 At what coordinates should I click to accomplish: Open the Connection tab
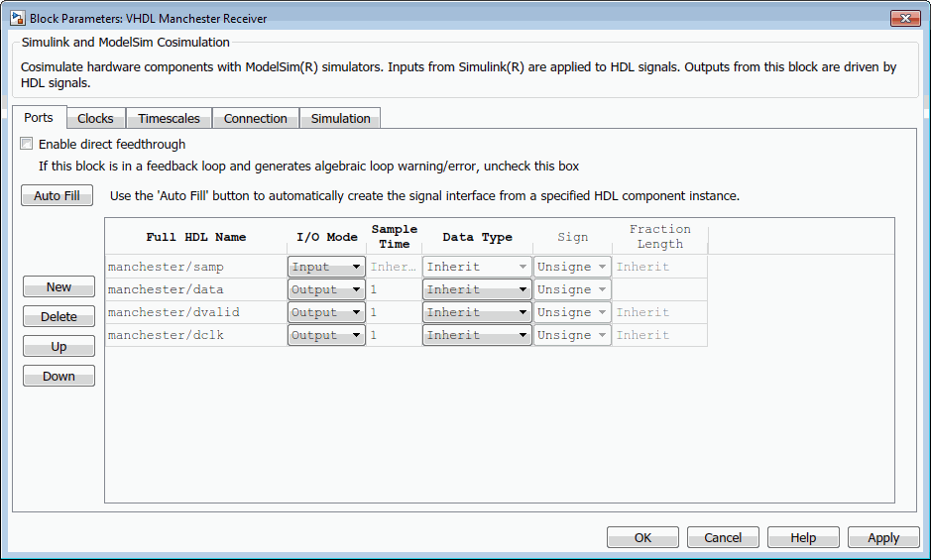pyautogui.click(x=256, y=119)
